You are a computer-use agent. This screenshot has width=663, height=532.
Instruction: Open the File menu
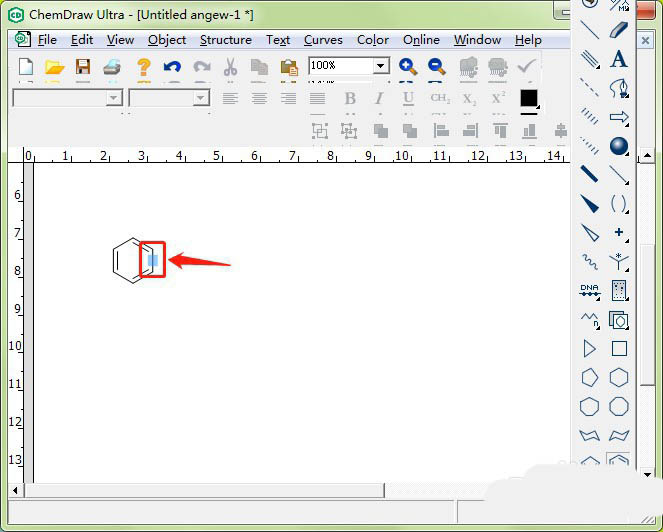(x=47, y=40)
